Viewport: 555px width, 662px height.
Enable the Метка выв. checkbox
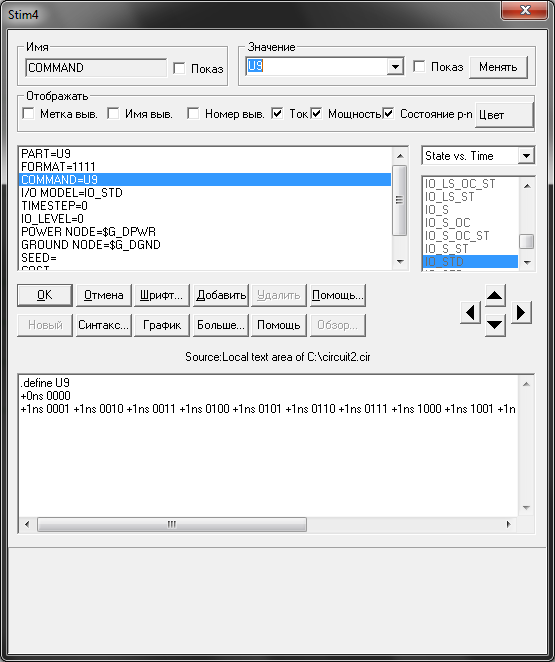[x=28, y=113]
